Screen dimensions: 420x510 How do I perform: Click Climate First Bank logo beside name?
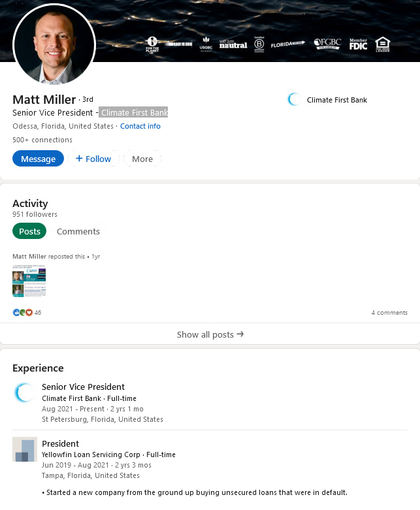(x=295, y=99)
